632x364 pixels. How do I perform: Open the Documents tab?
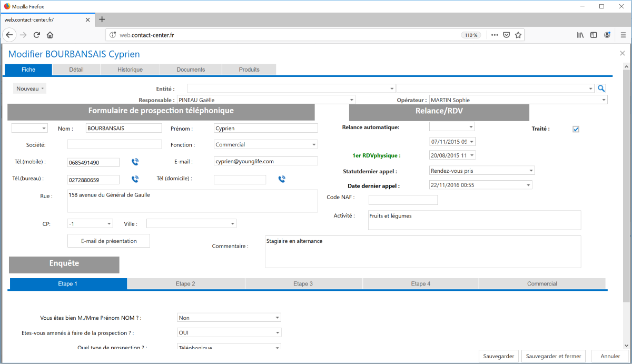191,70
